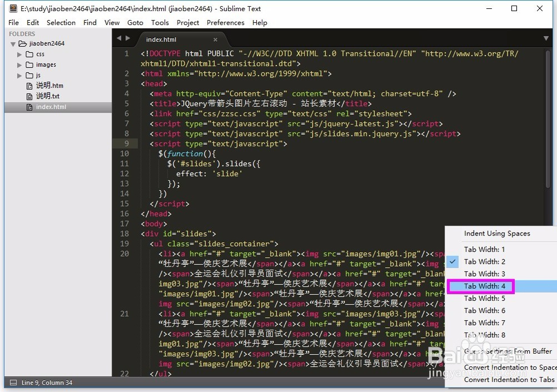Click the forward navigation arrow above the editor
The height and width of the screenshot is (392, 557).
(x=128, y=38)
